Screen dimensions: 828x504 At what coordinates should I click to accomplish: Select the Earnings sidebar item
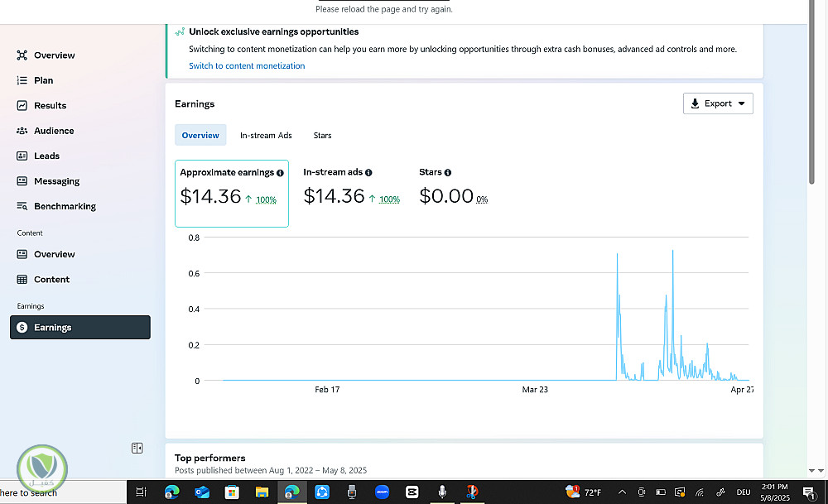[x=80, y=328]
